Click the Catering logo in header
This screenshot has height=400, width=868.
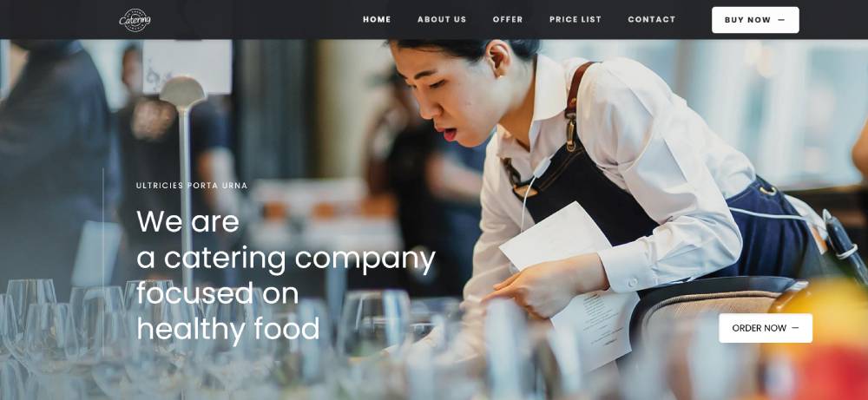(x=135, y=20)
